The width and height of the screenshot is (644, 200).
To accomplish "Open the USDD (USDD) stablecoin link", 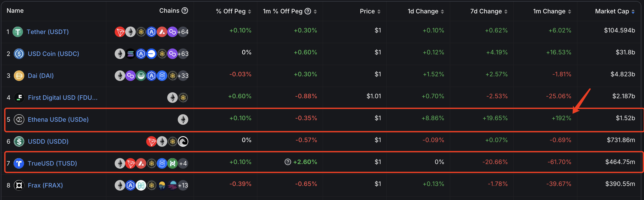I will 48,141.
